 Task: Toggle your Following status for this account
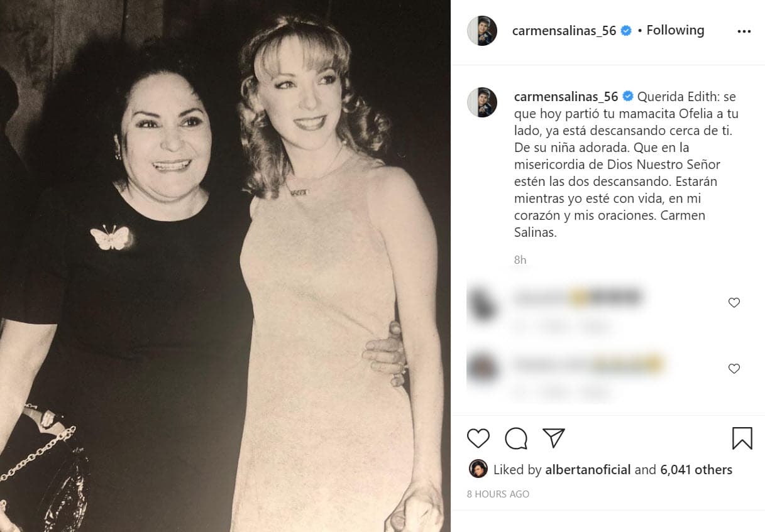(x=674, y=30)
